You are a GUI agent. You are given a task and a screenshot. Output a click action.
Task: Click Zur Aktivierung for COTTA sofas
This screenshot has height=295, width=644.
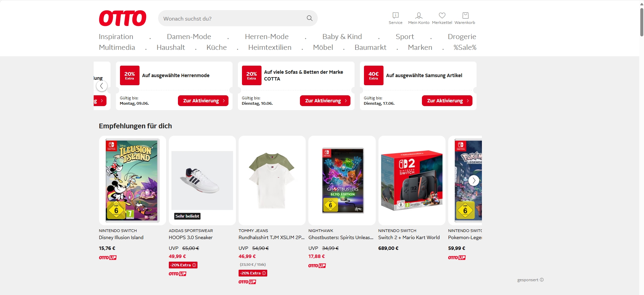pos(325,101)
